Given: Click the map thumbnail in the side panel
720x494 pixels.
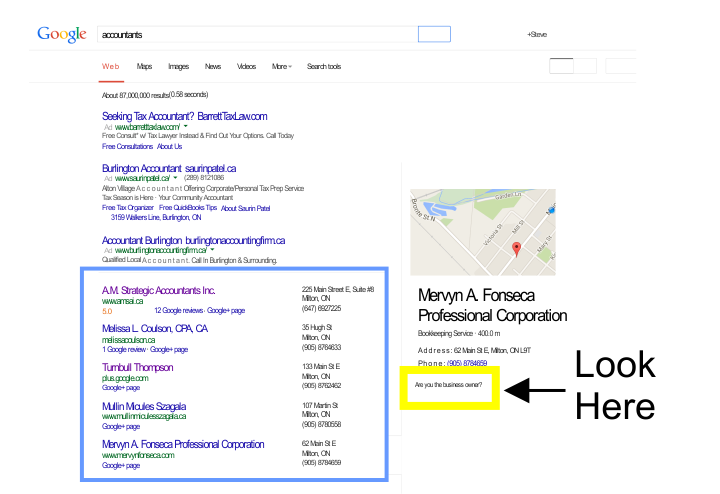Looking at the screenshot, I should (x=483, y=232).
